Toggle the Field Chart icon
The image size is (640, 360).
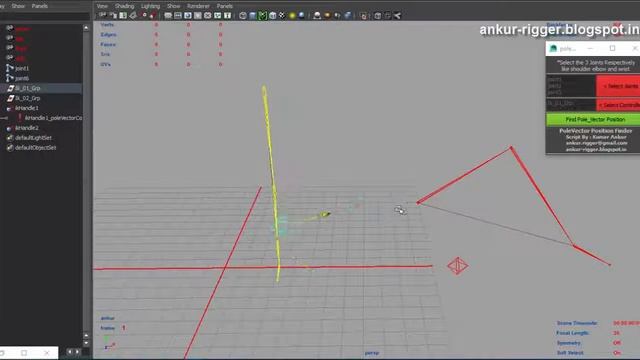207,16
